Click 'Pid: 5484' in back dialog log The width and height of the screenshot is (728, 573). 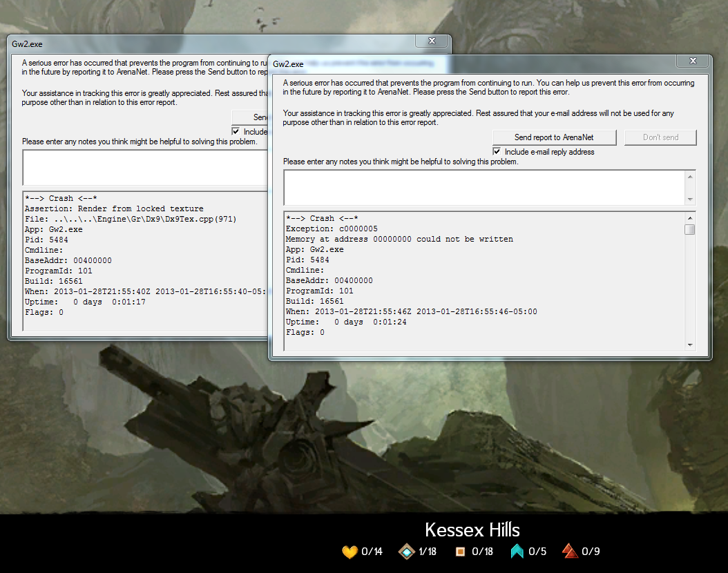click(x=46, y=240)
